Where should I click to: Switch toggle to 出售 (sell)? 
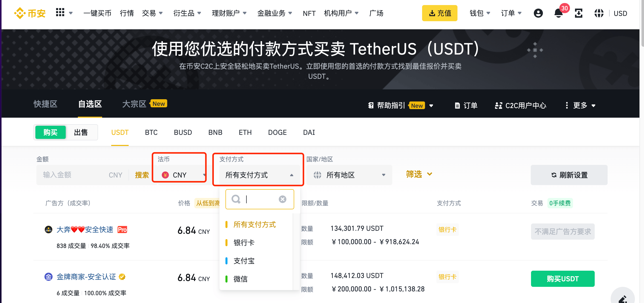click(81, 132)
